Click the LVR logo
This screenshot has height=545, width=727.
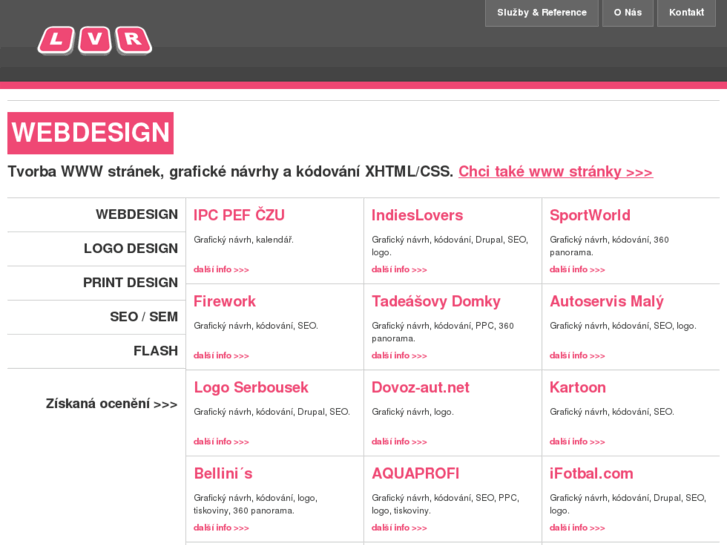click(x=95, y=40)
